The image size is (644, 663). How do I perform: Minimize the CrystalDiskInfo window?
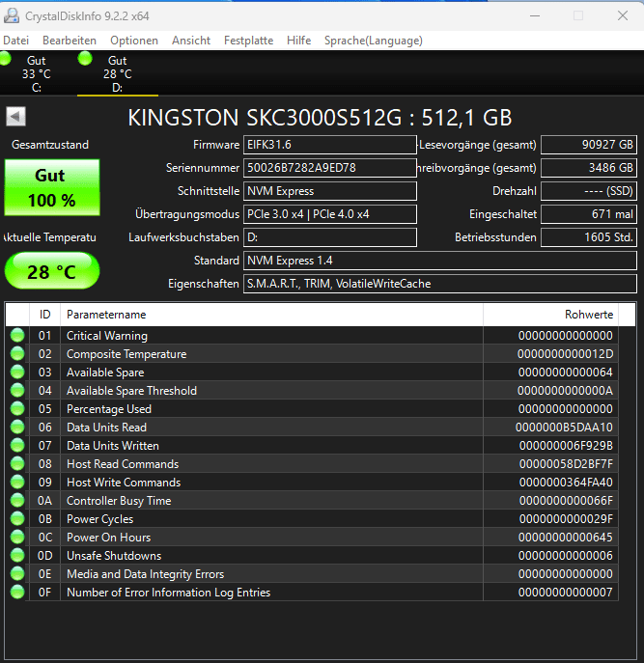pos(535,16)
